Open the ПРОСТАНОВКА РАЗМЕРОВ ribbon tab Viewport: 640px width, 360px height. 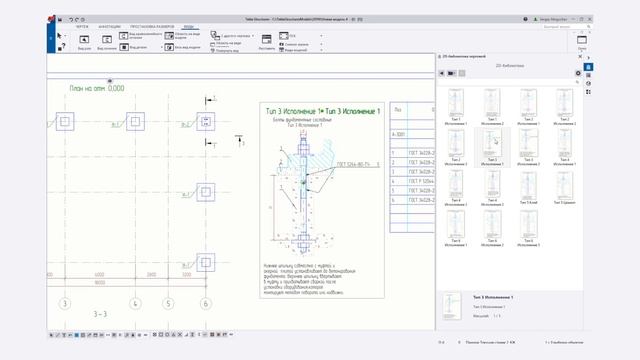(152, 27)
